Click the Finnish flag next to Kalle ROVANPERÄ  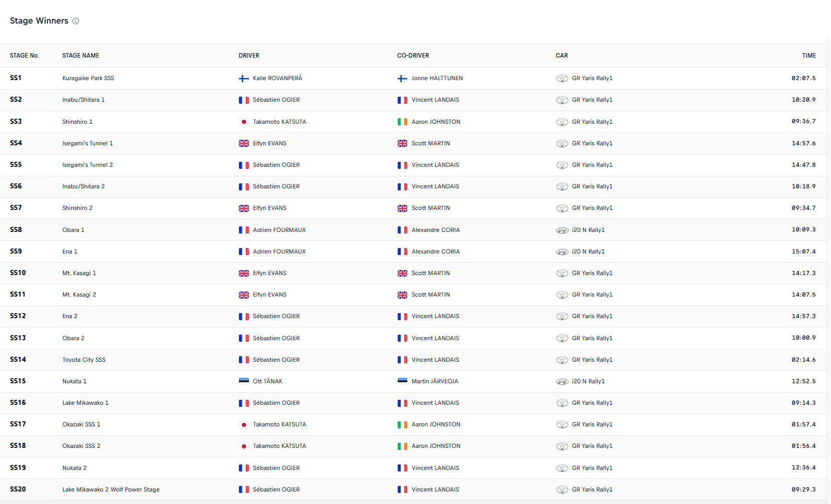(x=243, y=79)
